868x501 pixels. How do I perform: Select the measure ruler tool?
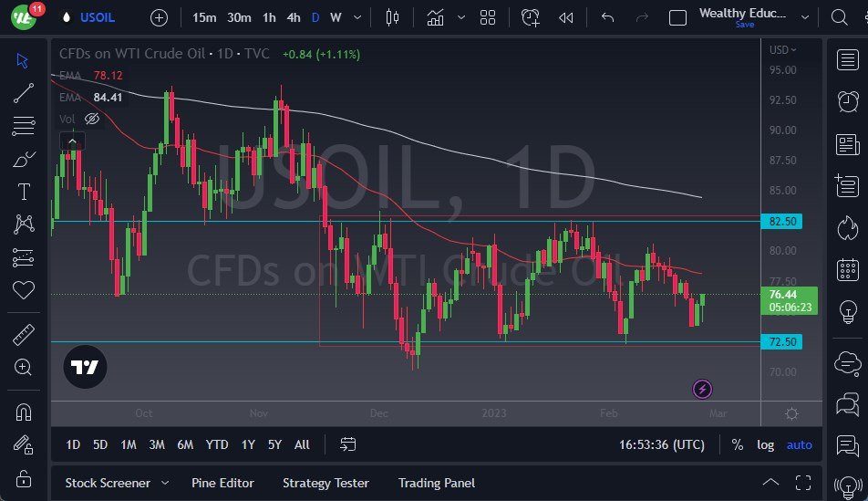tap(24, 335)
